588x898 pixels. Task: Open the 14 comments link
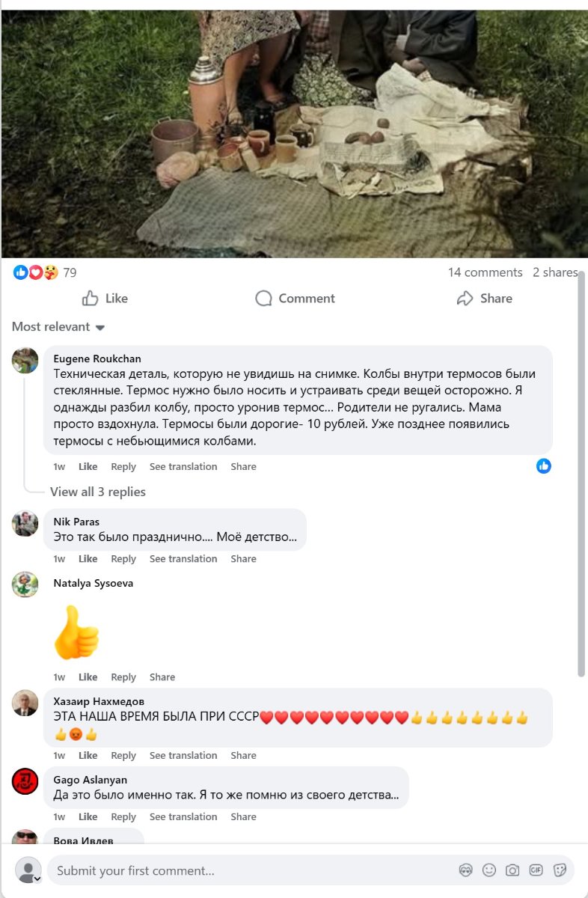[x=485, y=272]
